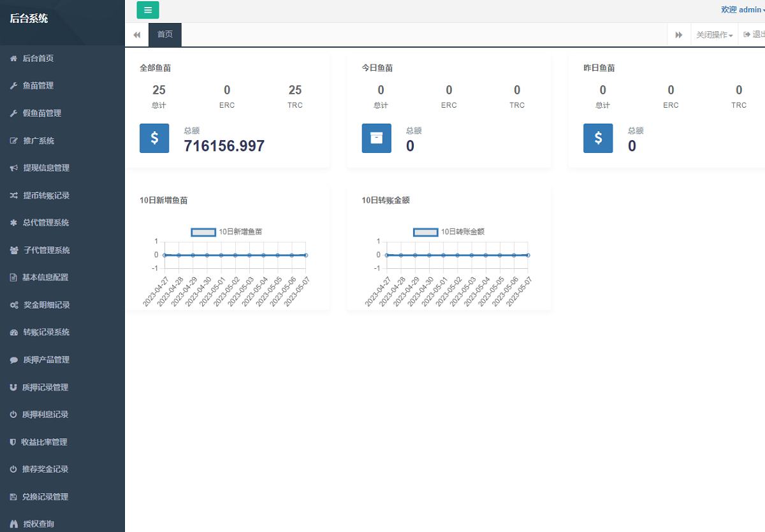Toggle the 10日新增鱼苗 chart legend box

[x=203, y=232]
